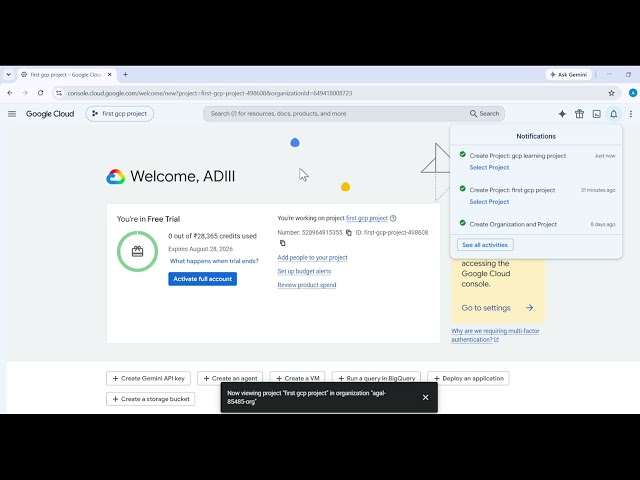Open the main navigation hamburger menu
The height and width of the screenshot is (480, 640).
12,114
